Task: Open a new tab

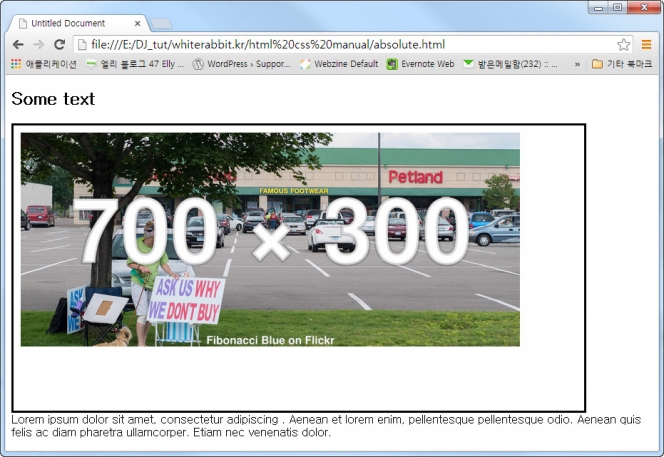Action: 161,23
